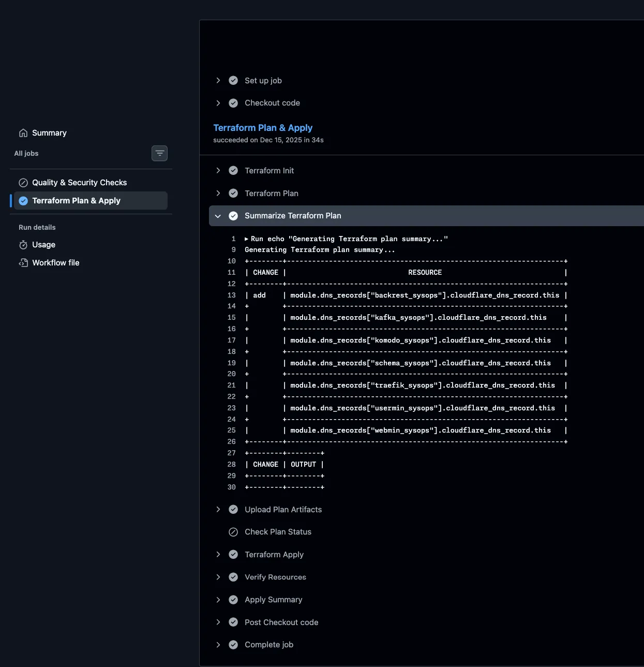Click the filter jobs icon button
The width and height of the screenshot is (644, 667).
tap(159, 153)
